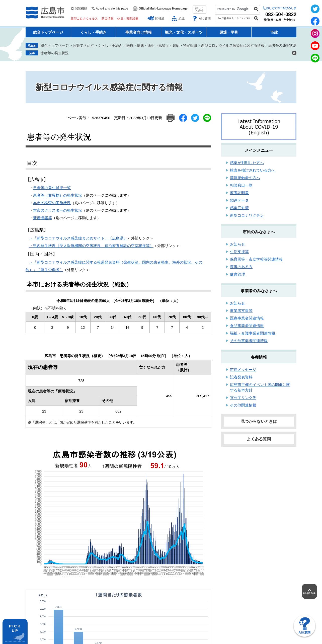Image resolution: width=322 pixels, height=644 pixels.
Task: Click the Hiroshima City logo
Action: 45,13
